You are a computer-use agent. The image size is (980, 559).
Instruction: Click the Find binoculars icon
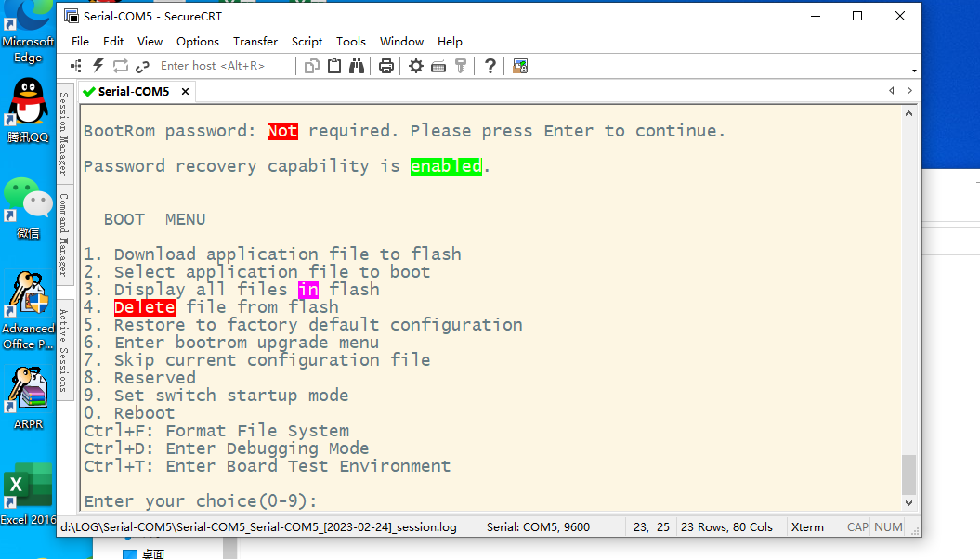[x=358, y=66]
